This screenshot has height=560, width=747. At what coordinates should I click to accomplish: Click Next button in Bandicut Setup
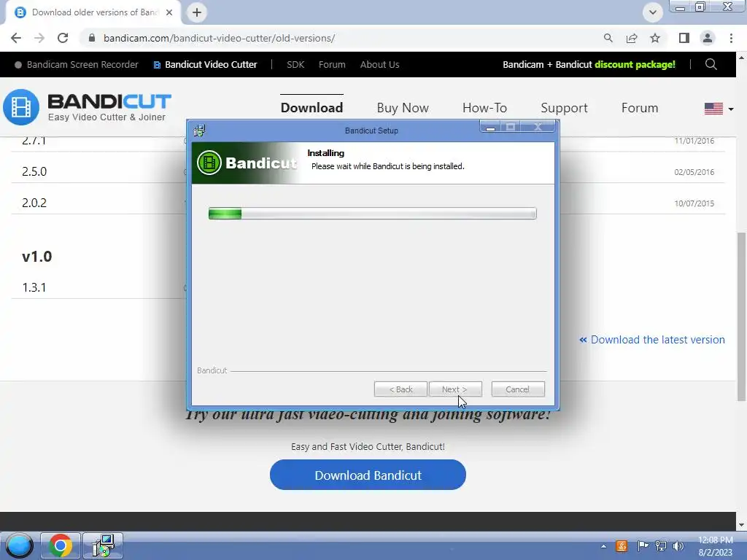[455, 389]
